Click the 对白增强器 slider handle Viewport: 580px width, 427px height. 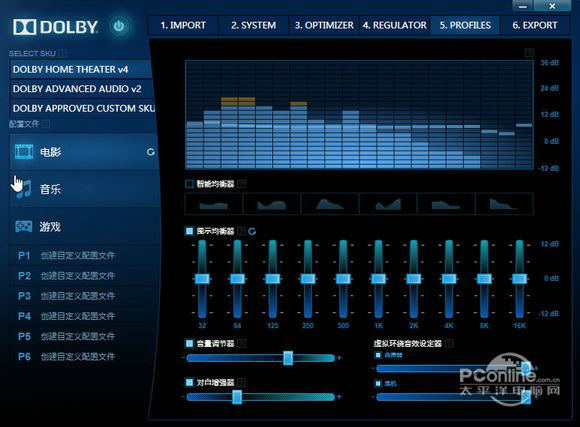237,397
